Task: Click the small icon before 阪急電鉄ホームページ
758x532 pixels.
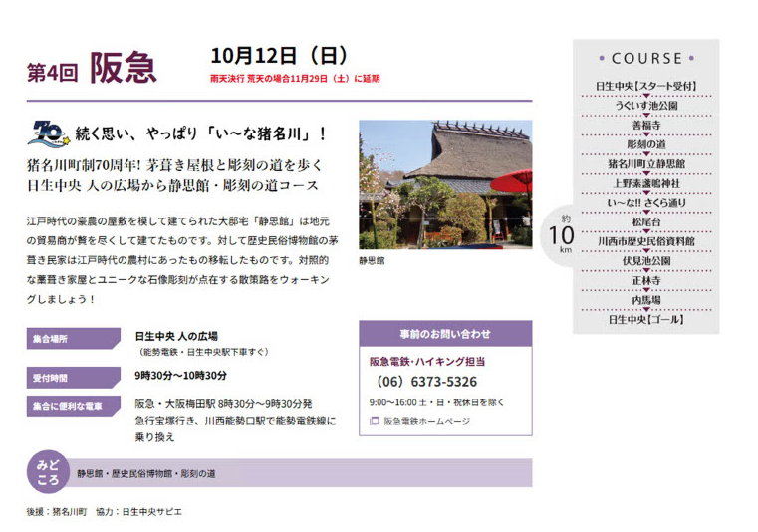Action: pos(374,421)
